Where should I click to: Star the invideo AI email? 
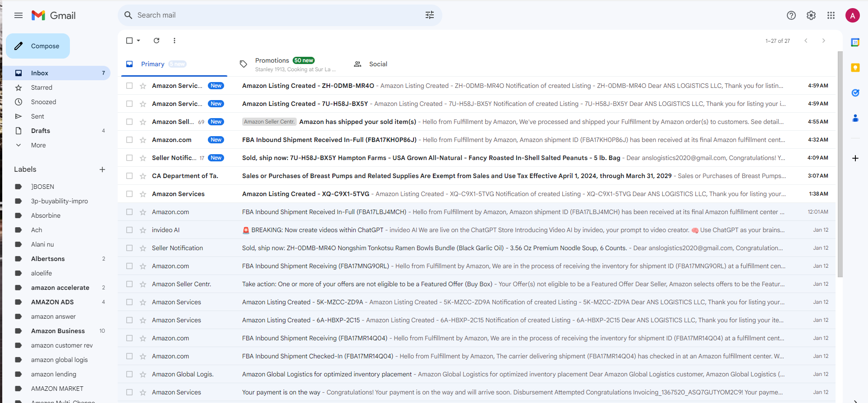pyautogui.click(x=143, y=230)
